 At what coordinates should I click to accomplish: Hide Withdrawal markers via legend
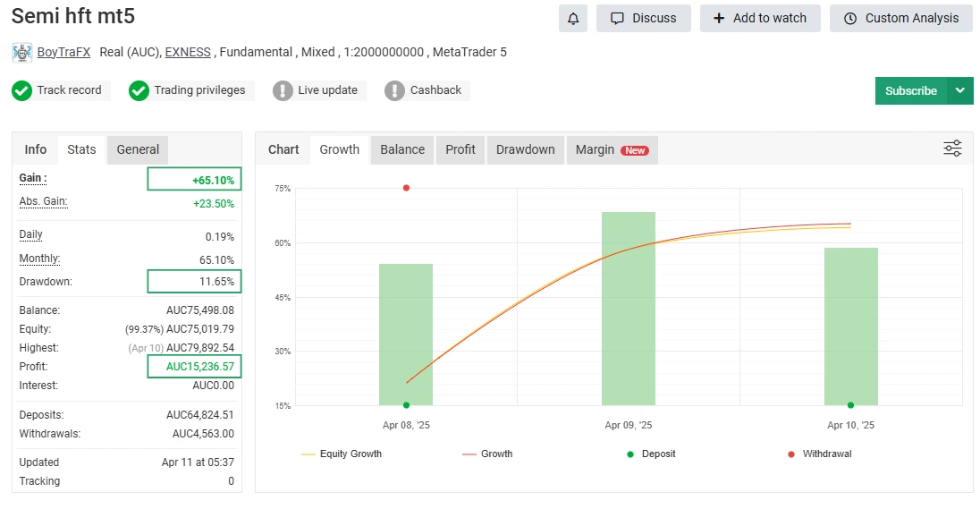tap(819, 454)
